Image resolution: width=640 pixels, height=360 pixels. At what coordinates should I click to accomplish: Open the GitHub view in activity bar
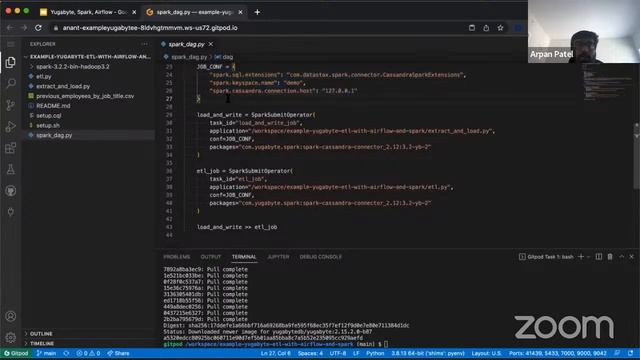click(x=11, y=191)
